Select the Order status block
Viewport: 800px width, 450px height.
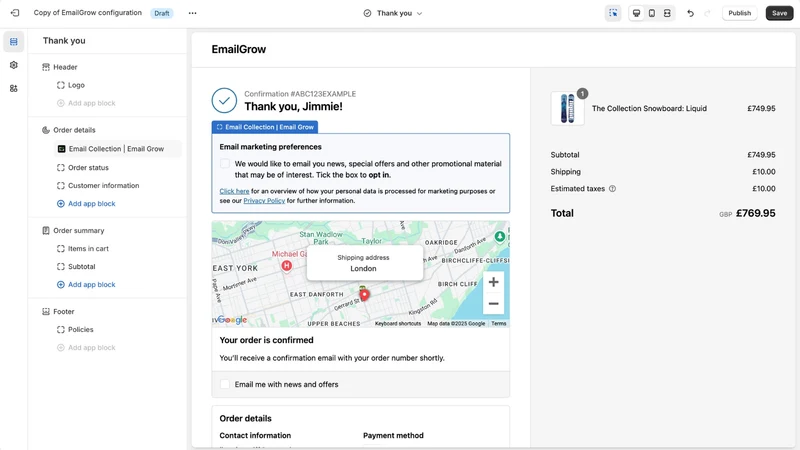point(88,167)
